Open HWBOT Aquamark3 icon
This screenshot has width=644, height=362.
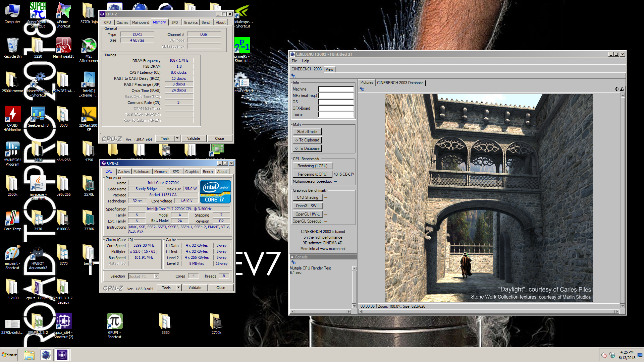[38, 257]
